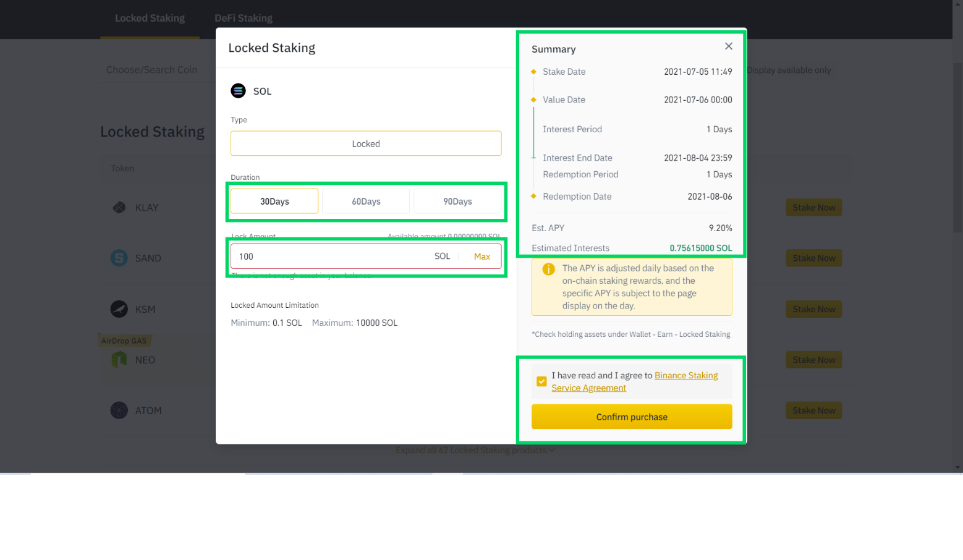Click the Stake Date value 2021-07-05 11:49
Image resolution: width=963 pixels, height=560 pixels.
click(698, 72)
